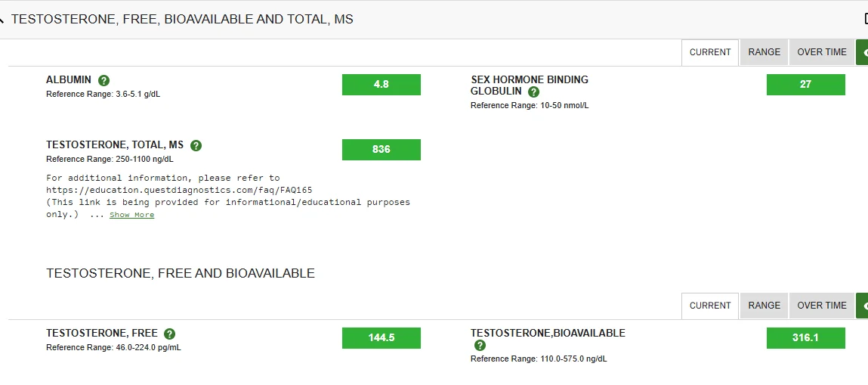
Task: Select the lower Current tab
Action: 710,306
